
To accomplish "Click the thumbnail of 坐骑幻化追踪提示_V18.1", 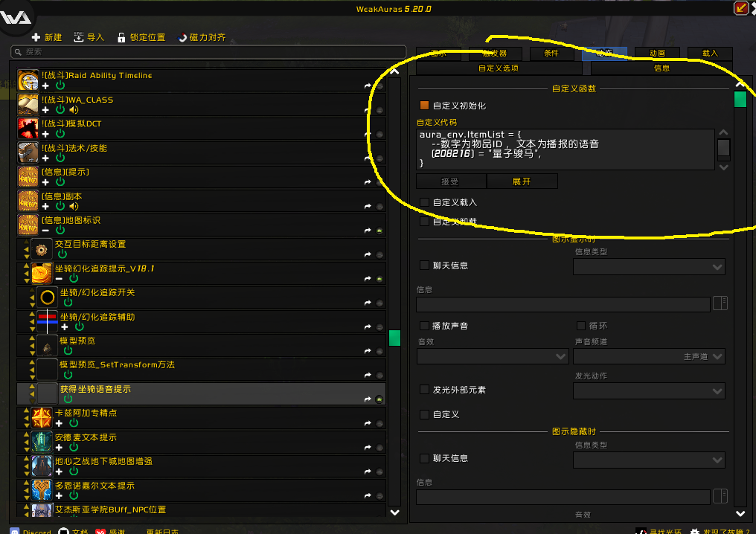I will [41, 274].
